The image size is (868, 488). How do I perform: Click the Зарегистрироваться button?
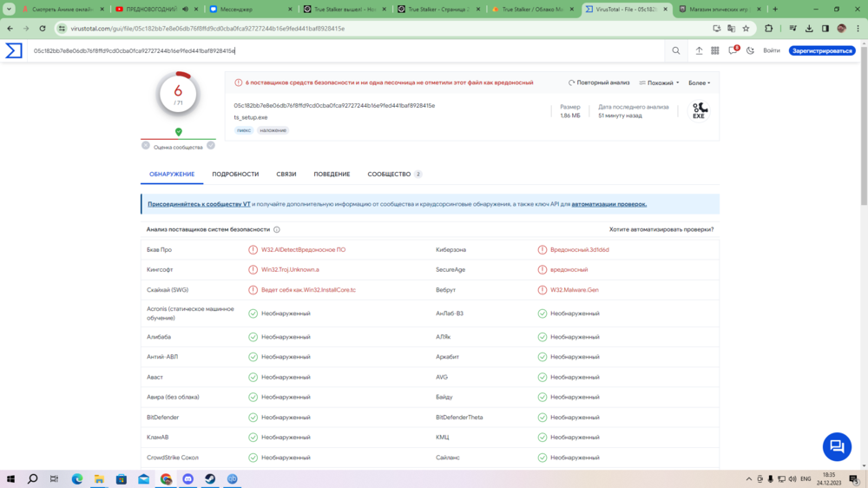coord(822,50)
